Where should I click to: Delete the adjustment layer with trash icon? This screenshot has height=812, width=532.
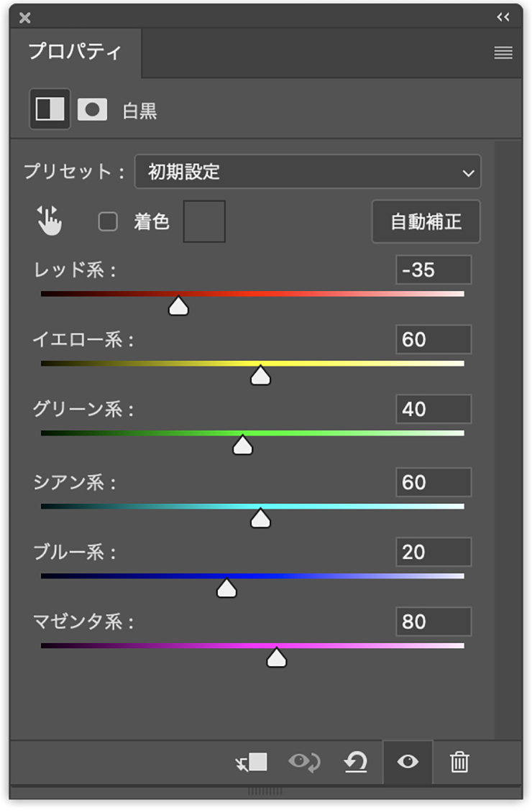click(x=459, y=762)
